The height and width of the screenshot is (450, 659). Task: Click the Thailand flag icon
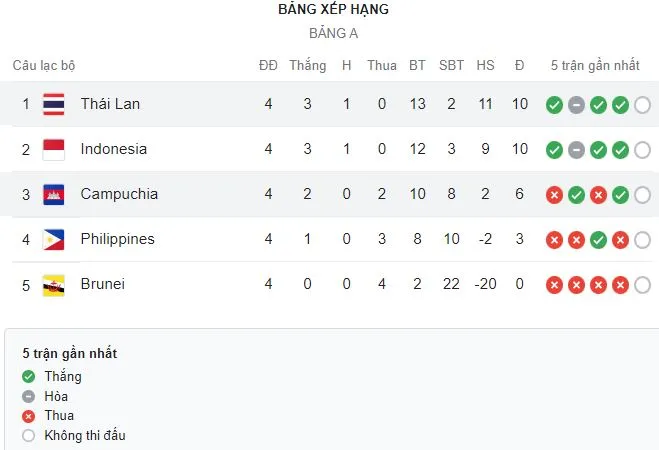[54, 104]
